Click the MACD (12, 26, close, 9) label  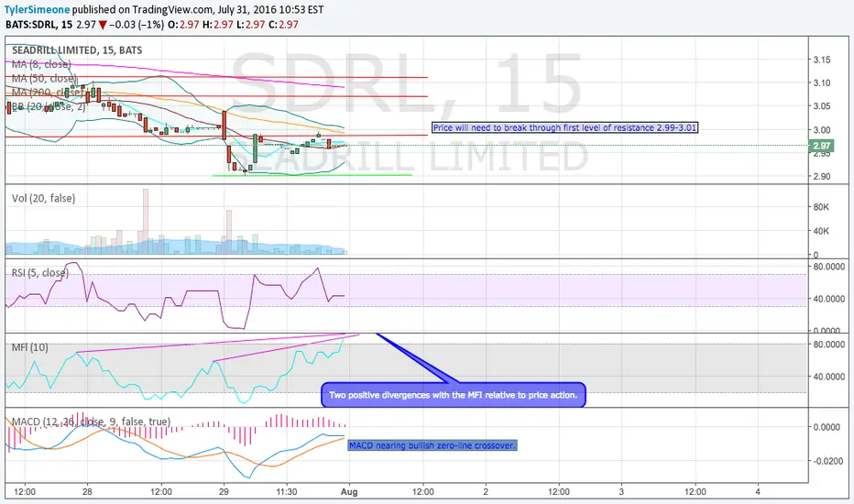click(x=91, y=422)
